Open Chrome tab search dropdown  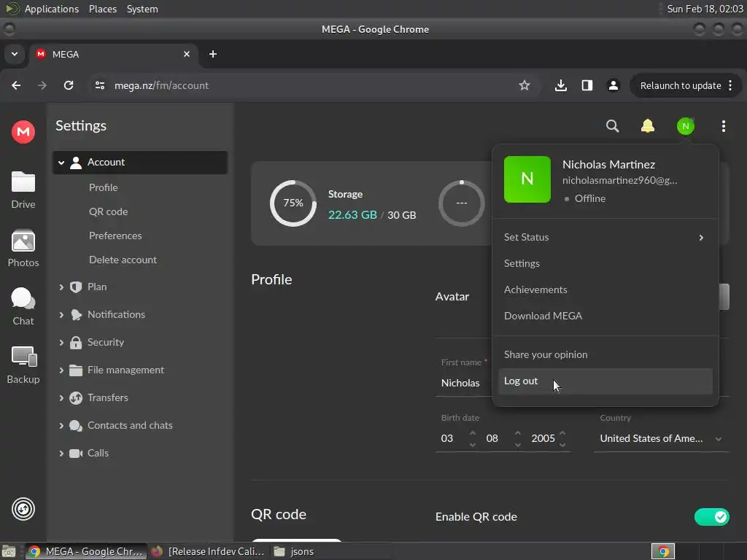click(x=15, y=54)
